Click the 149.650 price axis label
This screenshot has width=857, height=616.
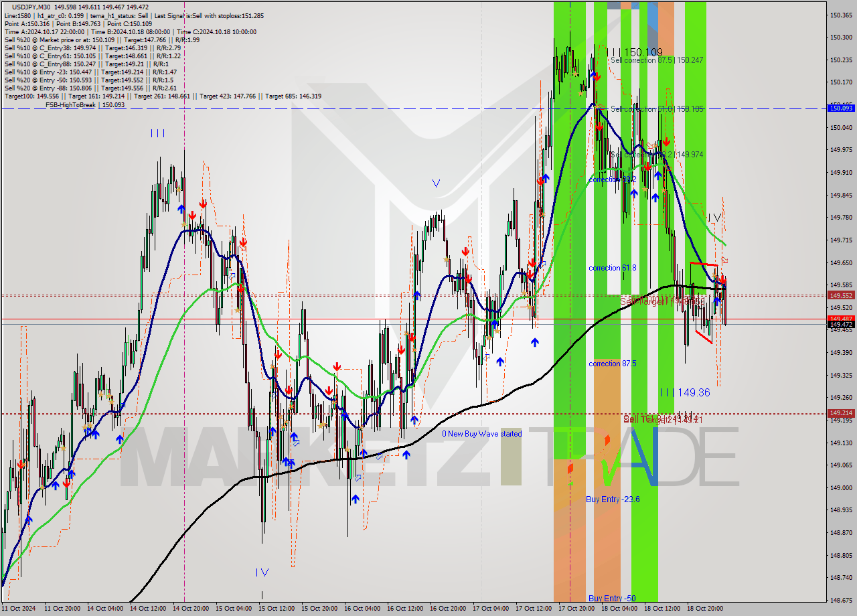click(841, 262)
